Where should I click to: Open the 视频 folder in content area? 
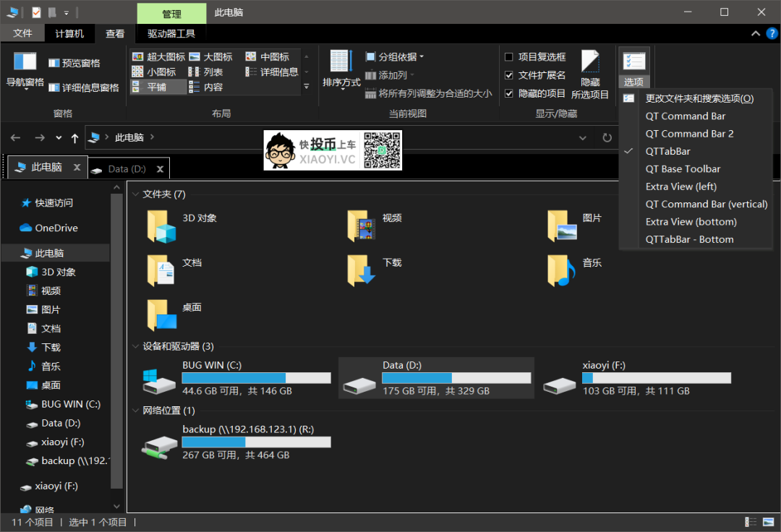[375, 226]
